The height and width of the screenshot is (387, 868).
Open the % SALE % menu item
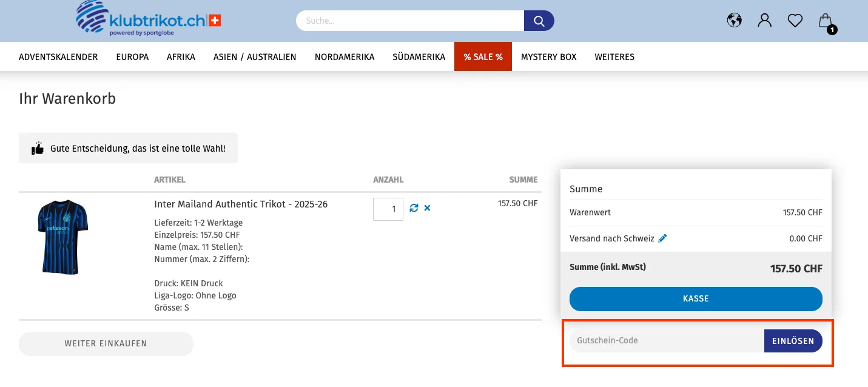click(483, 57)
